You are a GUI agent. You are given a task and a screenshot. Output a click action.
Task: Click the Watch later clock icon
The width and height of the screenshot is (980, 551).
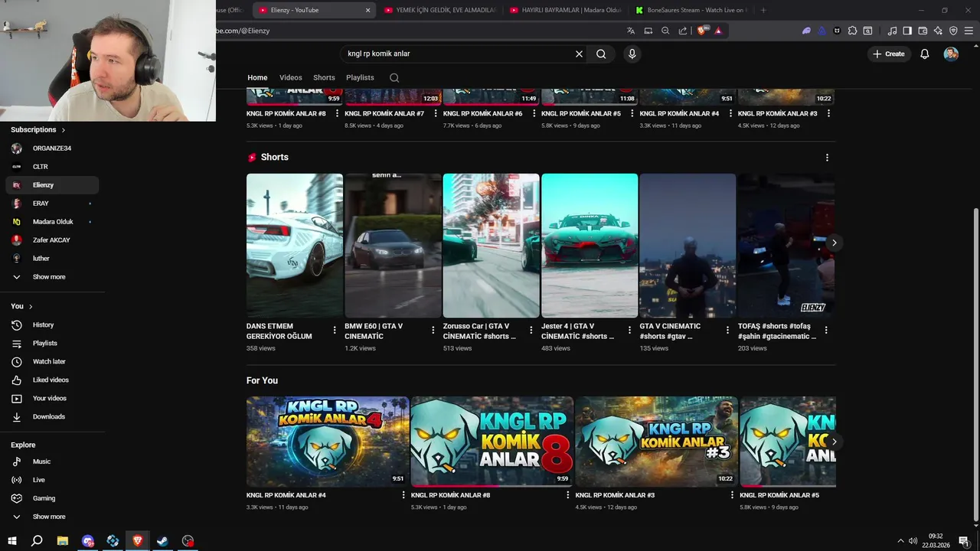(x=17, y=362)
